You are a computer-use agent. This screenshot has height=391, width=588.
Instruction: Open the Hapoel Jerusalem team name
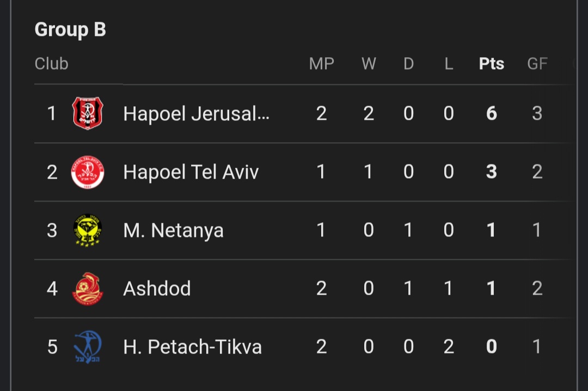click(x=196, y=113)
